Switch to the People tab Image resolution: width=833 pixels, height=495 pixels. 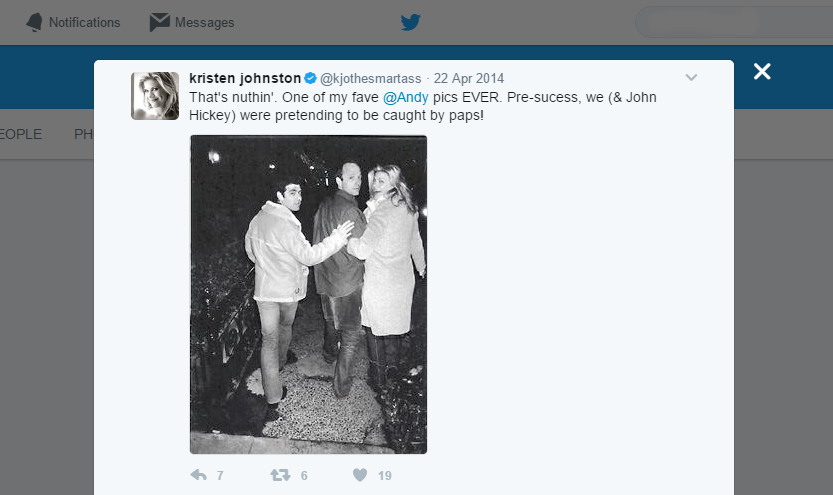coord(21,134)
